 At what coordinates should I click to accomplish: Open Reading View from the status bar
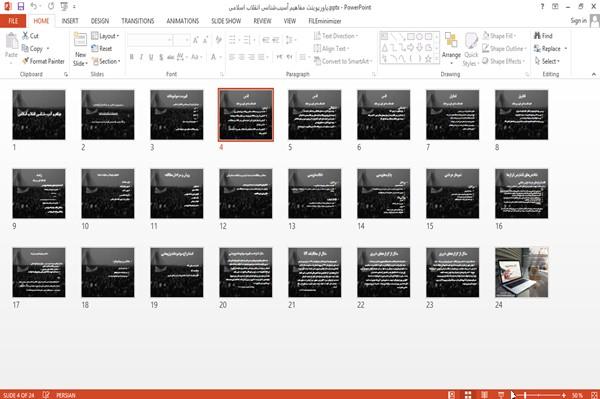coord(484,395)
